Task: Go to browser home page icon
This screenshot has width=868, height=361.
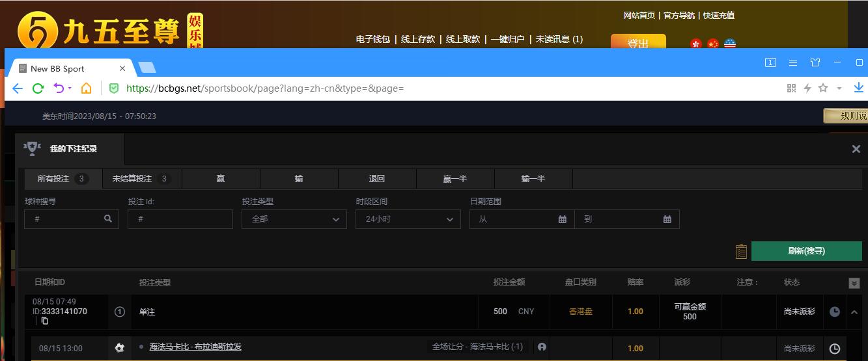Action: (x=86, y=88)
